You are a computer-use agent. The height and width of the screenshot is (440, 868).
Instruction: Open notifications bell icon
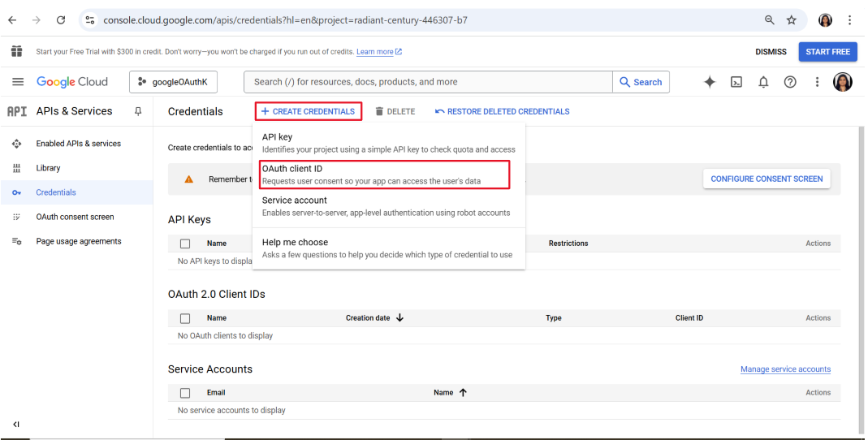coord(763,82)
